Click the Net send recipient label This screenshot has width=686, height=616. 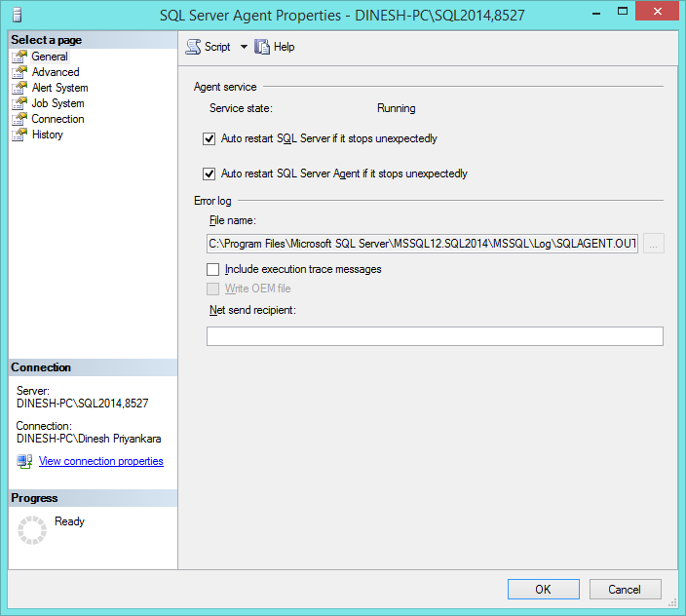(253, 310)
